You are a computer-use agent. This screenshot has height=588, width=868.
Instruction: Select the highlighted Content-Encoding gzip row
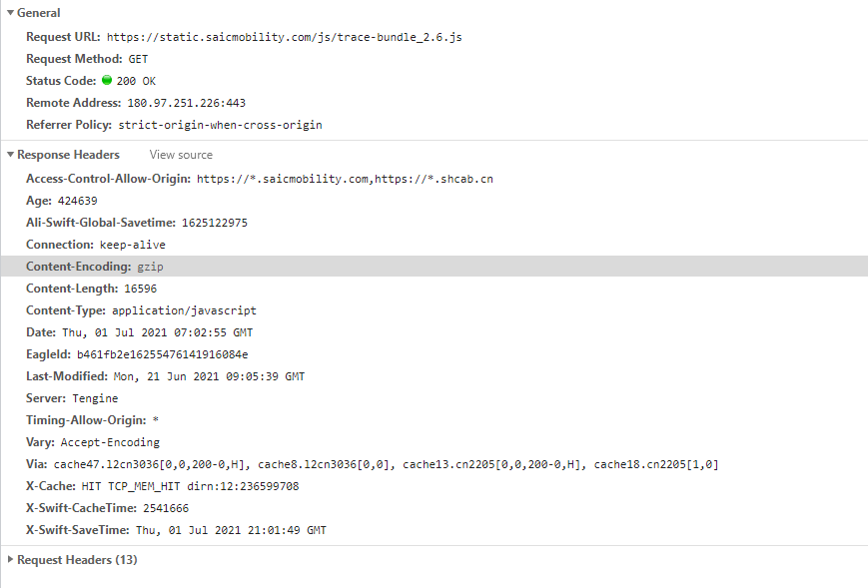434,267
